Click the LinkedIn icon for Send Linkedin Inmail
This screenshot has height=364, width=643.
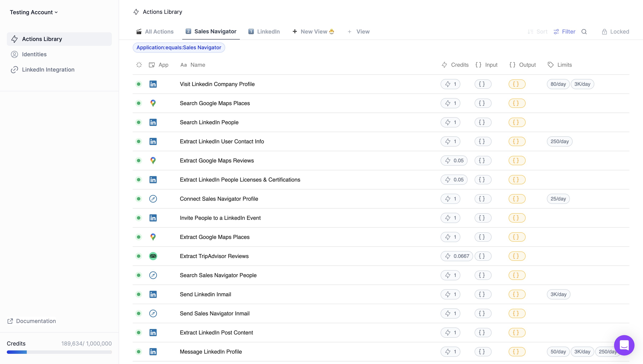153,294
